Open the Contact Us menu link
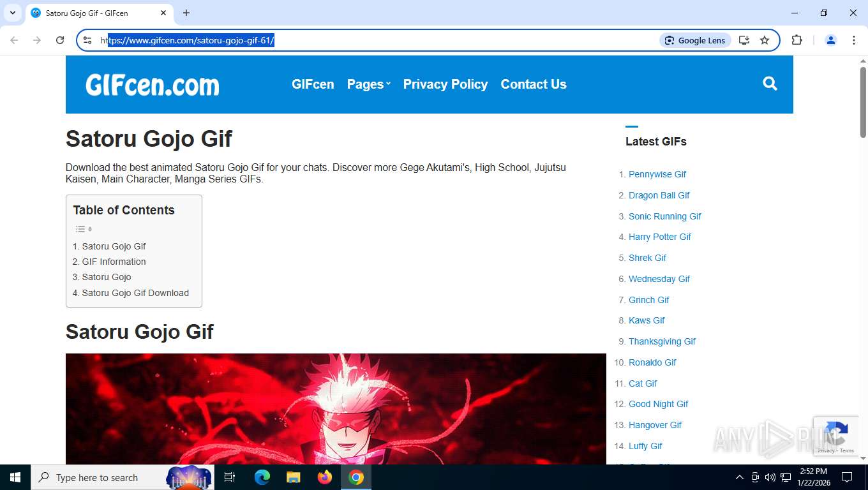 [x=534, y=84]
